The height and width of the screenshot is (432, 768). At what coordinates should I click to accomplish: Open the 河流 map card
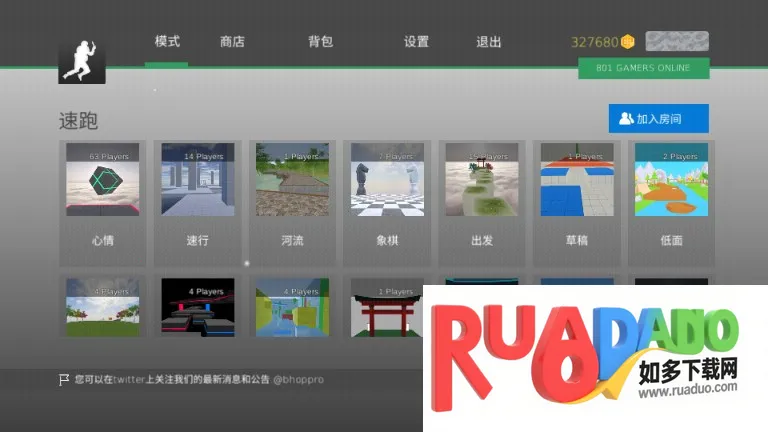[x=292, y=180]
